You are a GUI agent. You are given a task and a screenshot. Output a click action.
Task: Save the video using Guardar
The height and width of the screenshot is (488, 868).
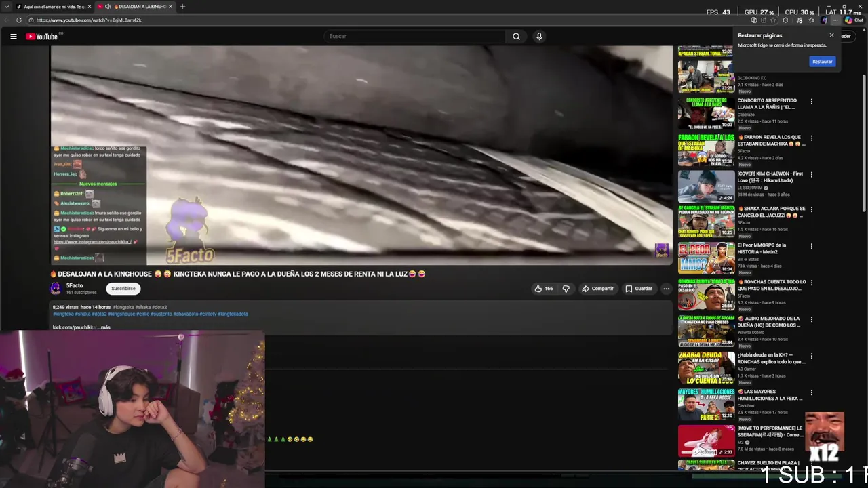pos(639,289)
